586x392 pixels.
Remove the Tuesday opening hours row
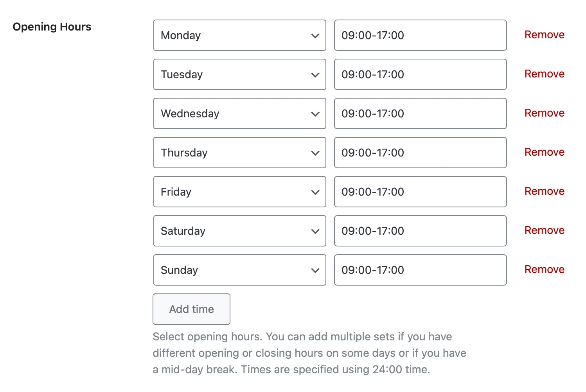pyautogui.click(x=544, y=74)
